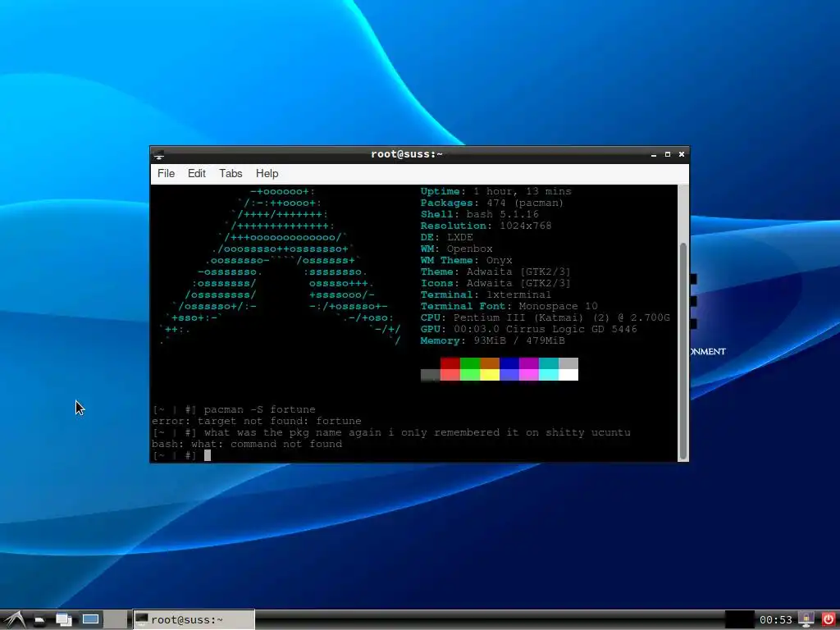This screenshot has width=840, height=630.
Task: Click the terminal window title bar icon
Action: 158,155
